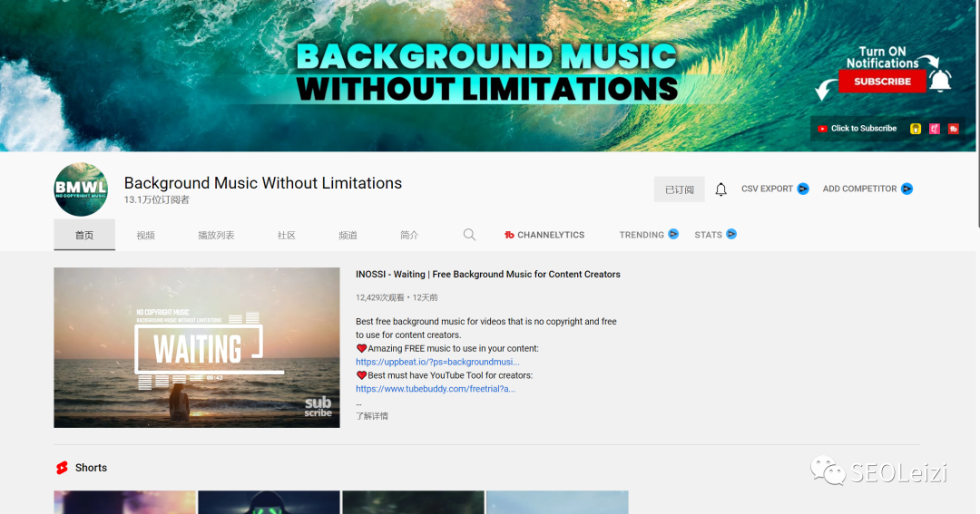Click the 已订阅 subscribed button

[x=680, y=189]
